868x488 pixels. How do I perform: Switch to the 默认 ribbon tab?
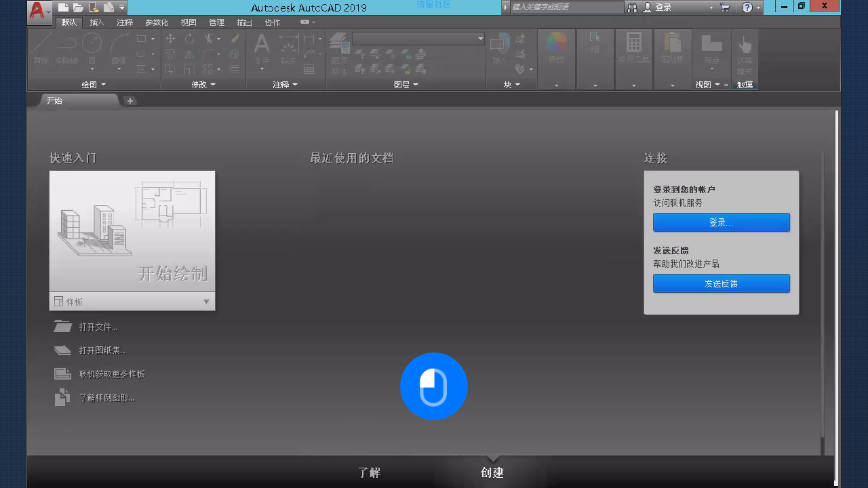(x=69, y=22)
